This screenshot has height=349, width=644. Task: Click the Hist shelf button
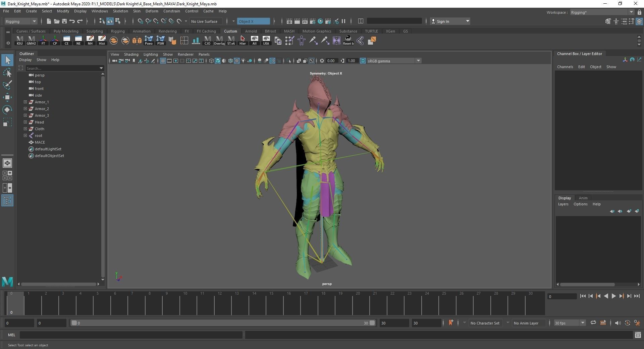click(x=102, y=41)
